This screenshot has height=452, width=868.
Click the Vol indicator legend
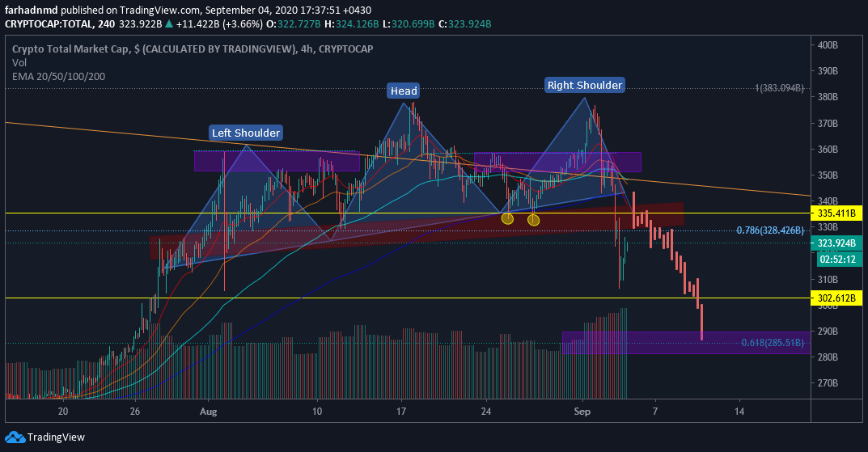tap(19, 62)
